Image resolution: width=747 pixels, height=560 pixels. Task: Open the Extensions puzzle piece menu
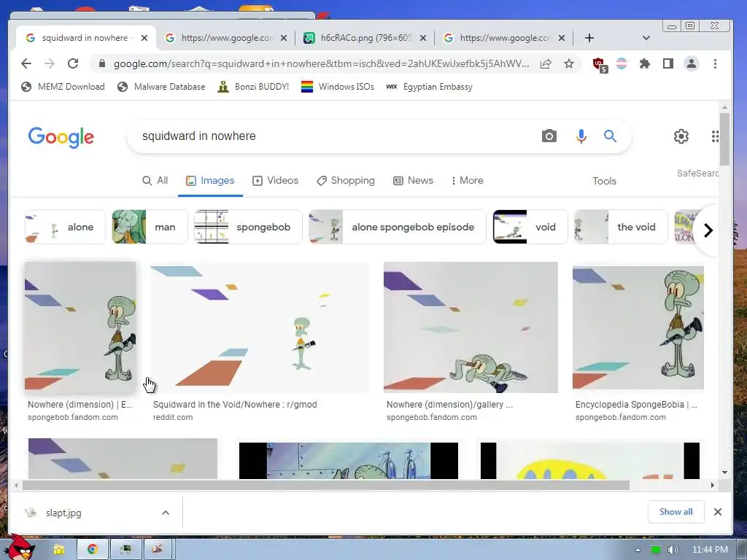tap(645, 63)
